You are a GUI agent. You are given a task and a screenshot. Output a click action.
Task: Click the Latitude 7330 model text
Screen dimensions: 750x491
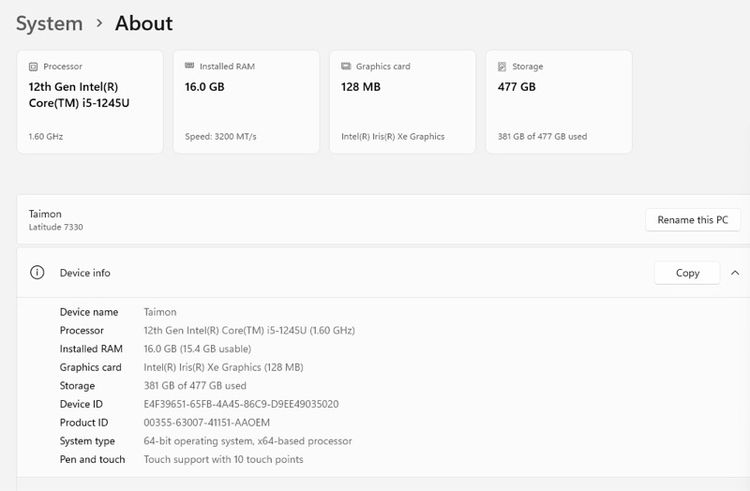[56, 227]
